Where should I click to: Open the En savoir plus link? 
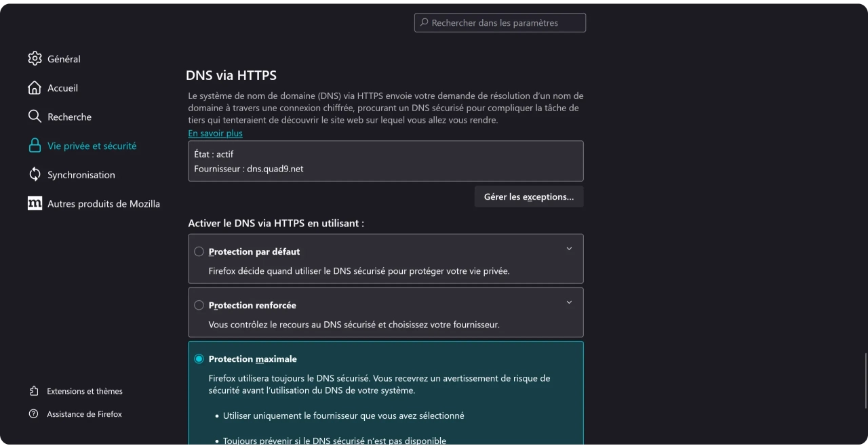coord(215,134)
